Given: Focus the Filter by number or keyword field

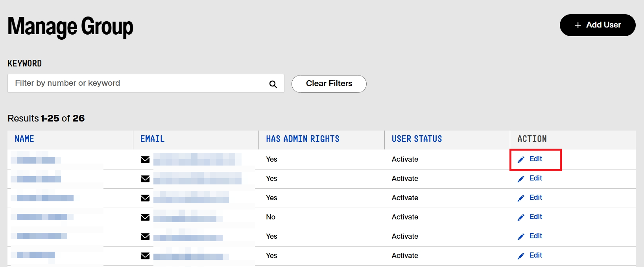Looking at the screenshot, I should pyautogui.click(x=146, y=83).
